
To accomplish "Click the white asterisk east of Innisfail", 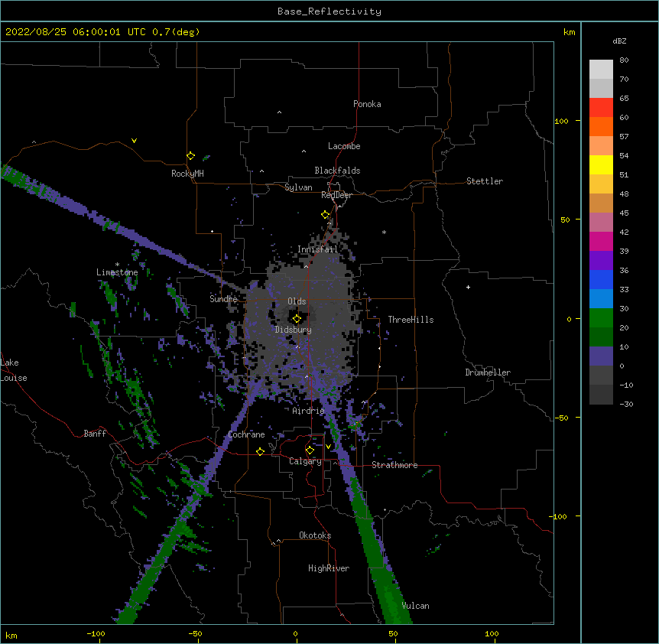I will 384,232.
